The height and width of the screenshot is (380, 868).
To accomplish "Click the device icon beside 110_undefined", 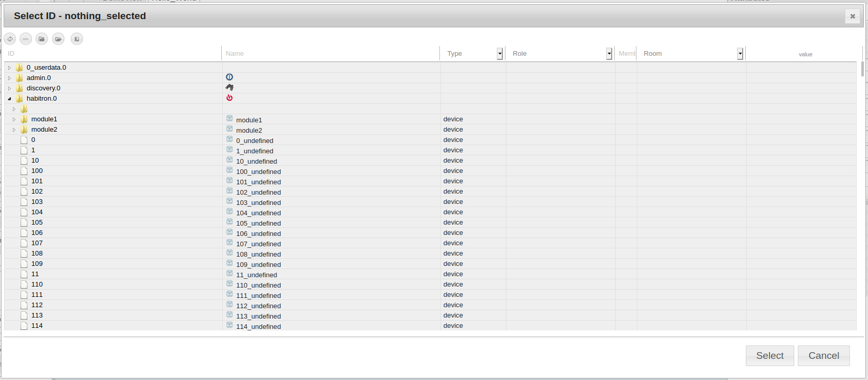I will pyautogui.click(x=230, y=283).
